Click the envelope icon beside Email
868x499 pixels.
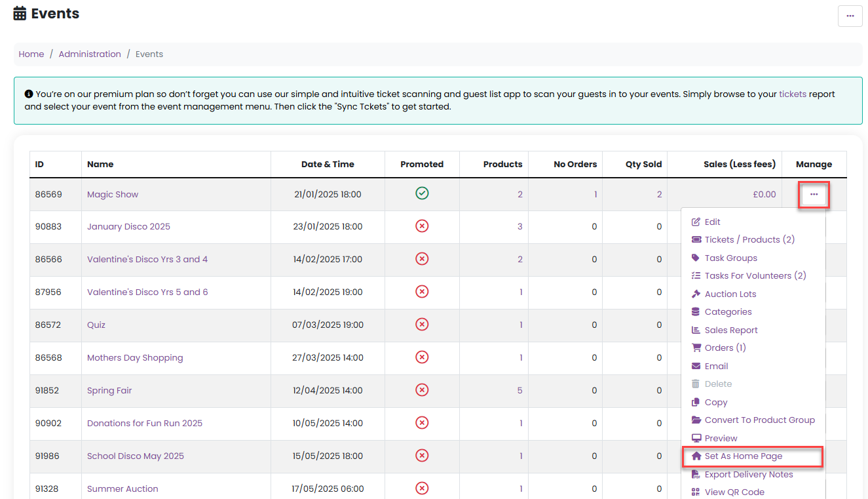[696, 366]
